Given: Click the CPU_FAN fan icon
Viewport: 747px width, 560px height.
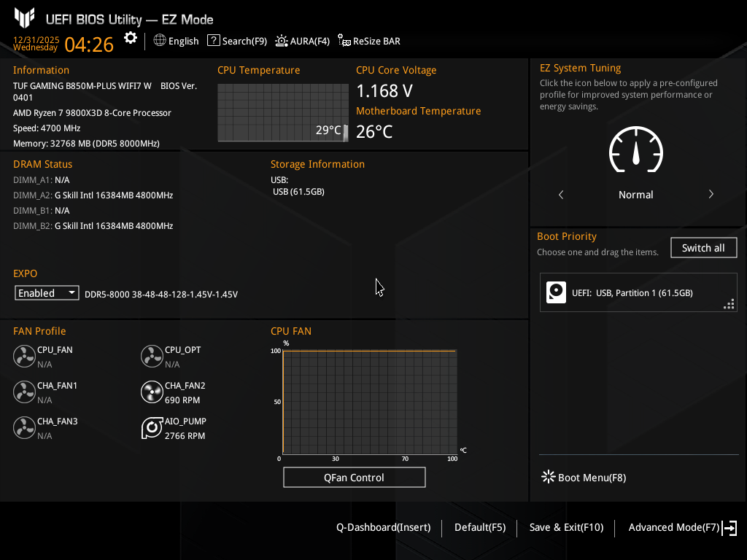Looking at the screenshot, I should tap(24, 357).
